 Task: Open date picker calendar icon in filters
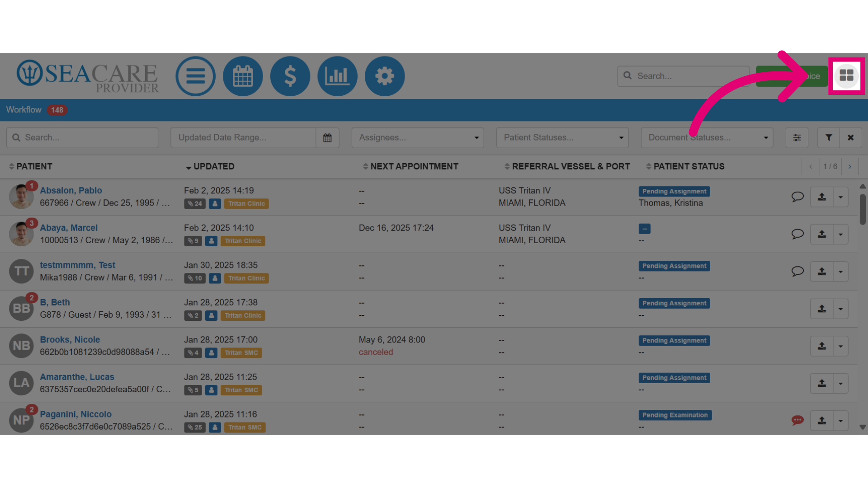tap(327, 137)
